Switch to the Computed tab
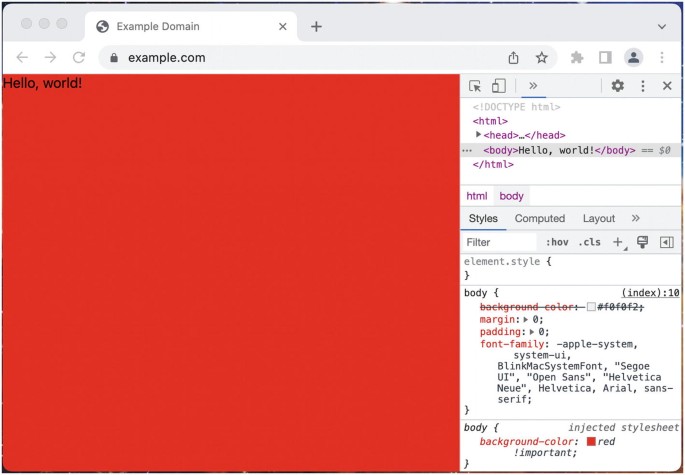 click(x=540, y=218)
